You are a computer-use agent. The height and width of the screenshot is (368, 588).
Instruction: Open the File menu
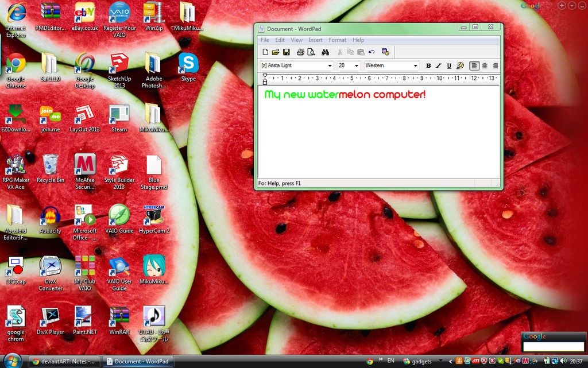pyautogui.click(x=264, y=40)
